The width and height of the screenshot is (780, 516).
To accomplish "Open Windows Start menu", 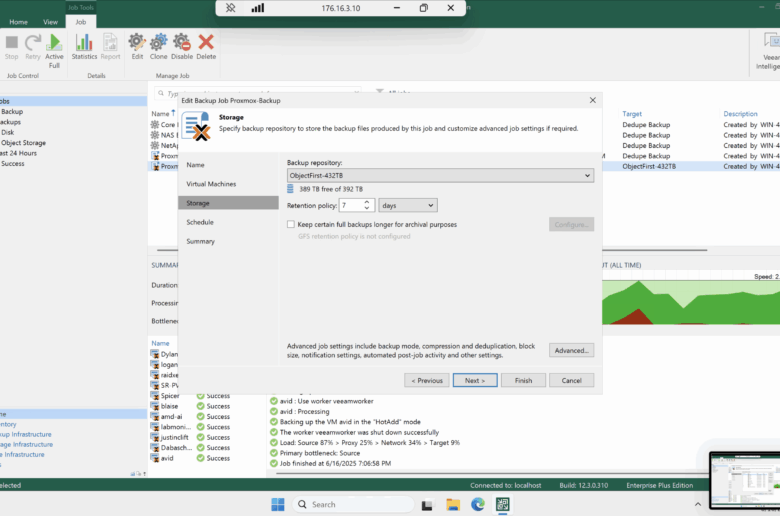I will pos(278,505).
